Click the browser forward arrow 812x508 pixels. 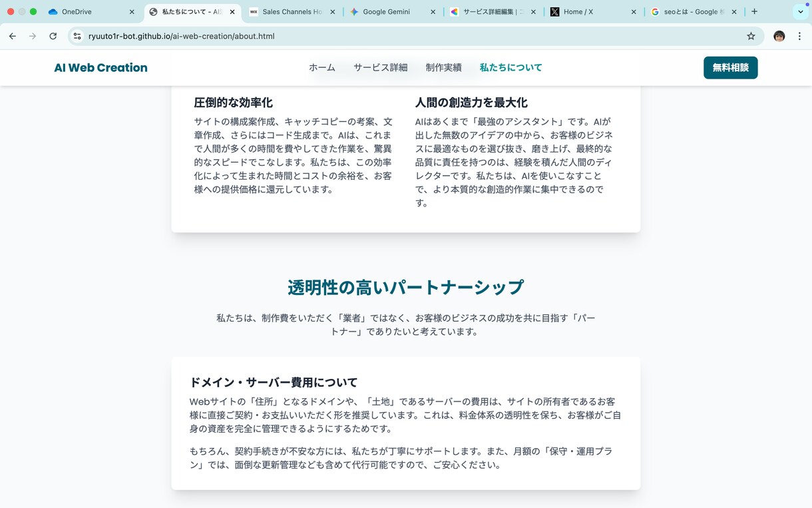pos(33,36)
